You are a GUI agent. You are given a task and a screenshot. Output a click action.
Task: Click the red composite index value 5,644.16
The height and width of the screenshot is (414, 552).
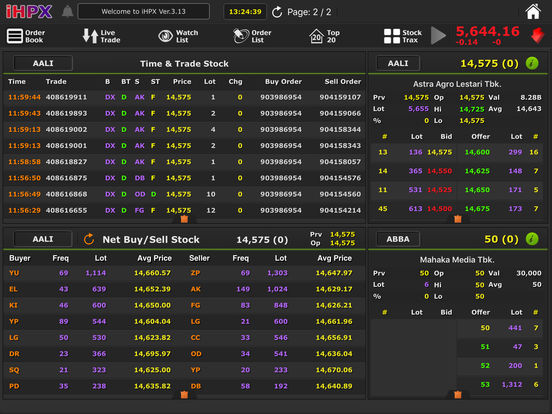488,32
